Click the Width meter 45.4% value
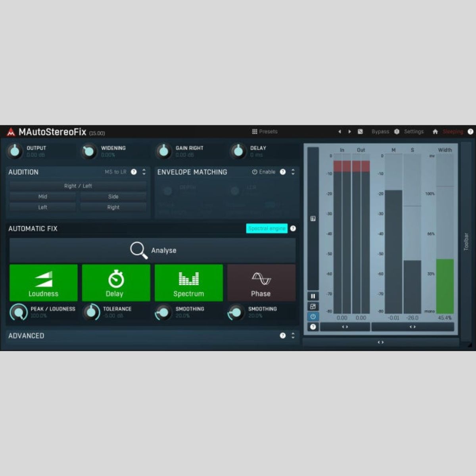Viewport: 476px width, 476px height. tap(445, 318)
